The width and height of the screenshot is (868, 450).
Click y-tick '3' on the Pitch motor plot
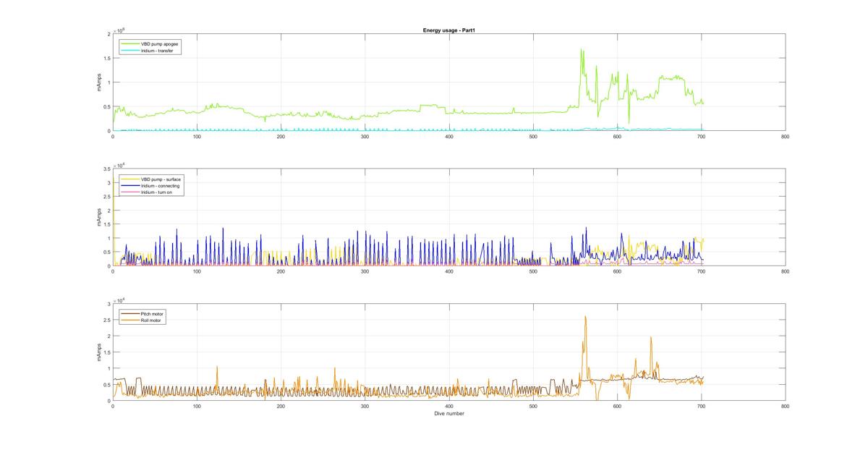pyautogui.click(x=109, y=304)
